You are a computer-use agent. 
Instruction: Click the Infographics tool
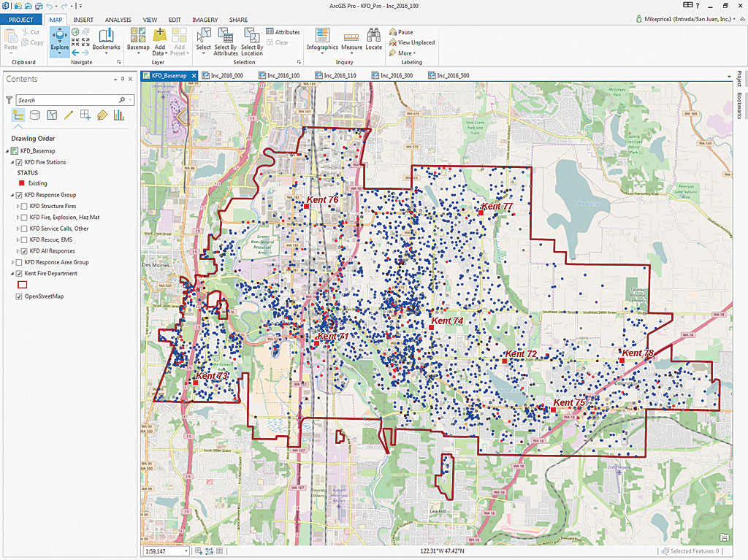click(x=322, y=39)
